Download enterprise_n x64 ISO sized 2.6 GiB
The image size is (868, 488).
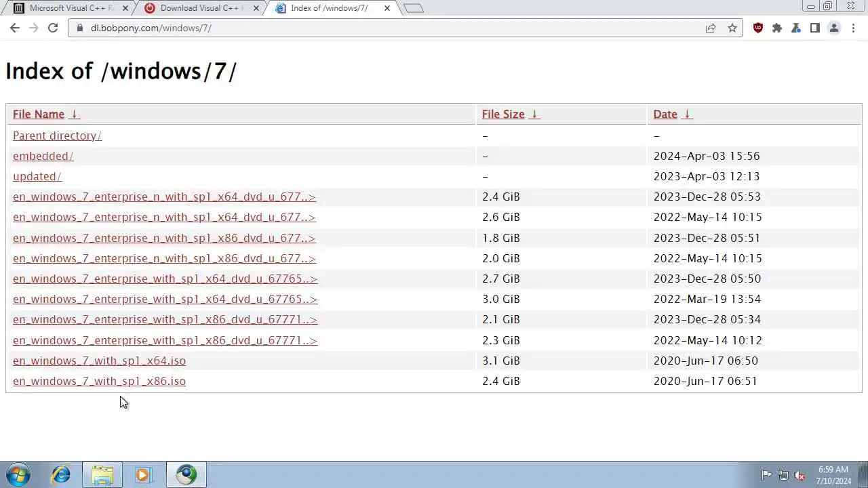point(164,217)
